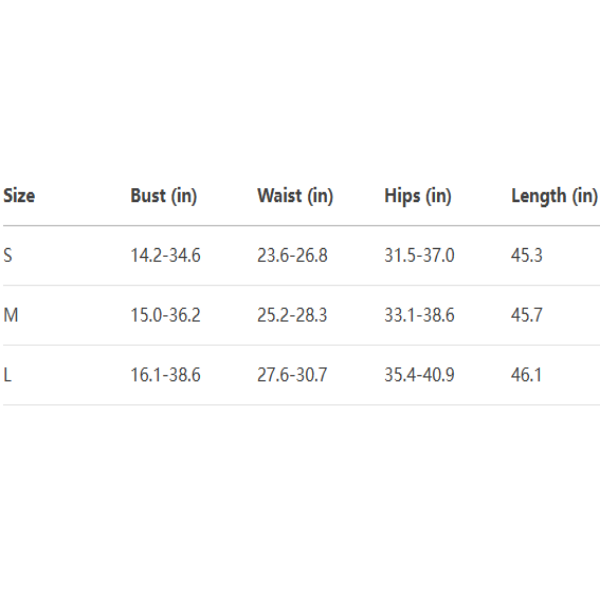
Task: Select waist value 23.6-26.8
Action: click(x=292, y=256)
